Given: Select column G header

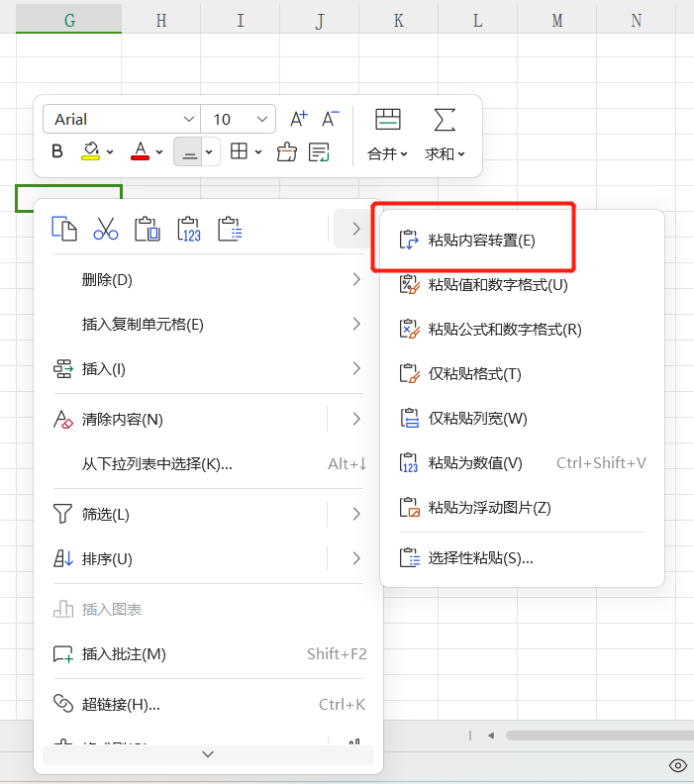Looking at the screenshot, I should [69, 20].
